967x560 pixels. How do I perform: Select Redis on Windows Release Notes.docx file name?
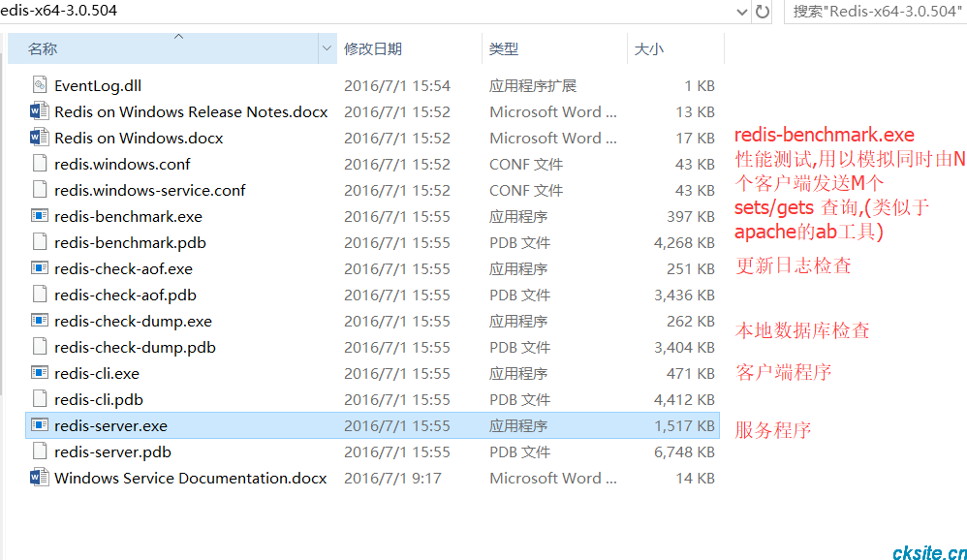tap(191, 111)
